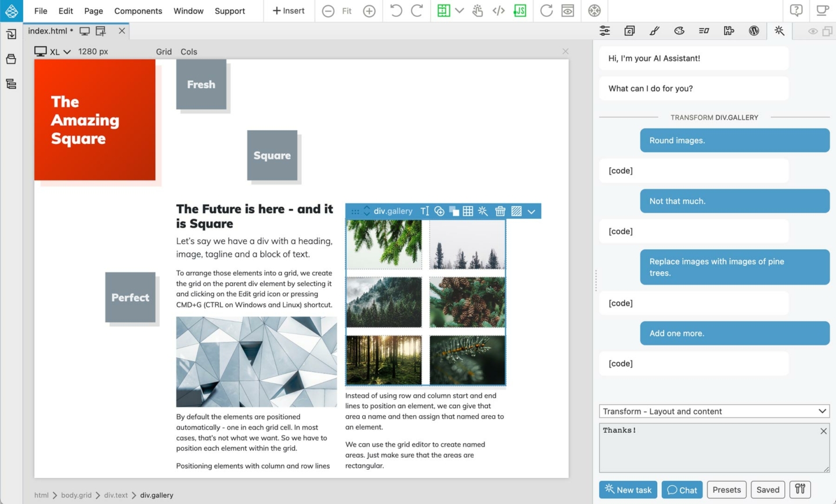
Task: Open the Presets button
Action: tap(726, 489)
